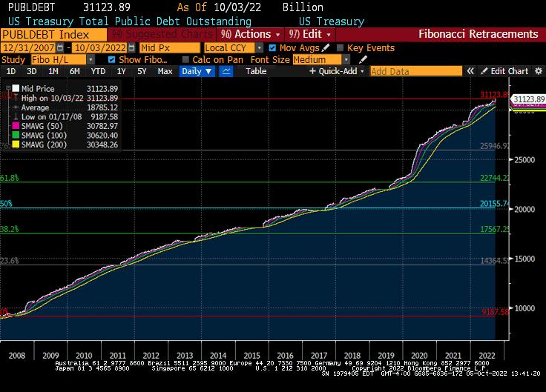The width and height of the screenshot is (546, 392).
Task: Select the YTD range tab
Action: pyautogui.click(x=98, y=71)
